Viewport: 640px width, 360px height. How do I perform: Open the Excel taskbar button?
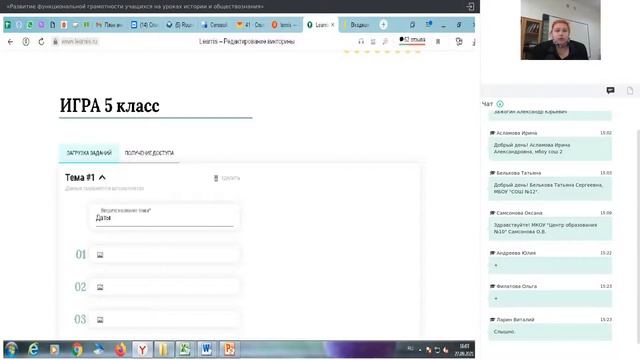185,349
